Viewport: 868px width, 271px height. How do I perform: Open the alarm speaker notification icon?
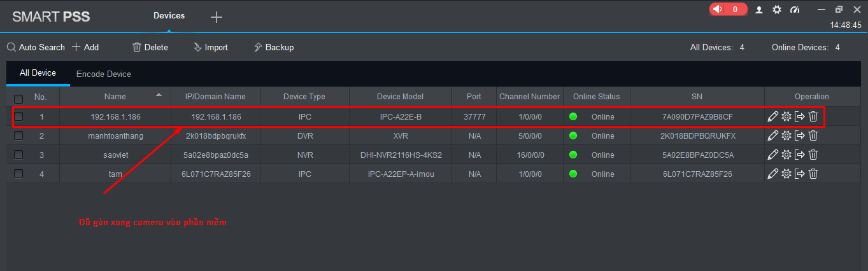point(718,10)
